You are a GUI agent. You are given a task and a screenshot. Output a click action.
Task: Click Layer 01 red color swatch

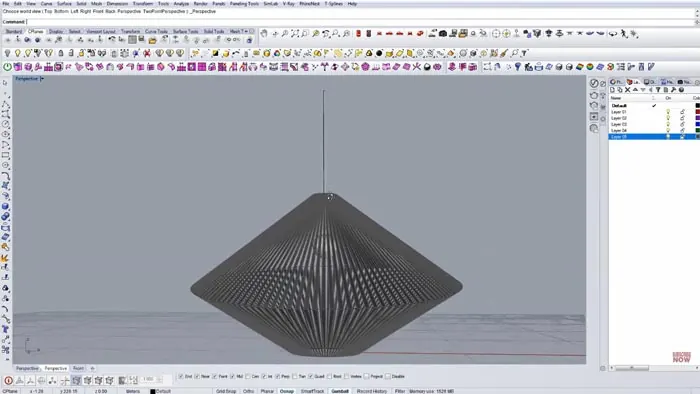pyautogui.click(x=697, y=112)
